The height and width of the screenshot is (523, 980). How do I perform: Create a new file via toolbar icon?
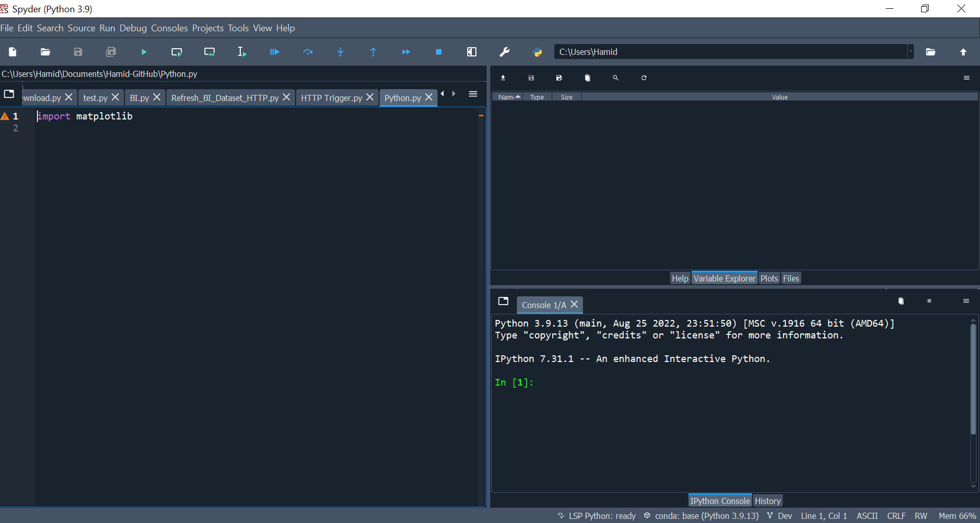13,52
